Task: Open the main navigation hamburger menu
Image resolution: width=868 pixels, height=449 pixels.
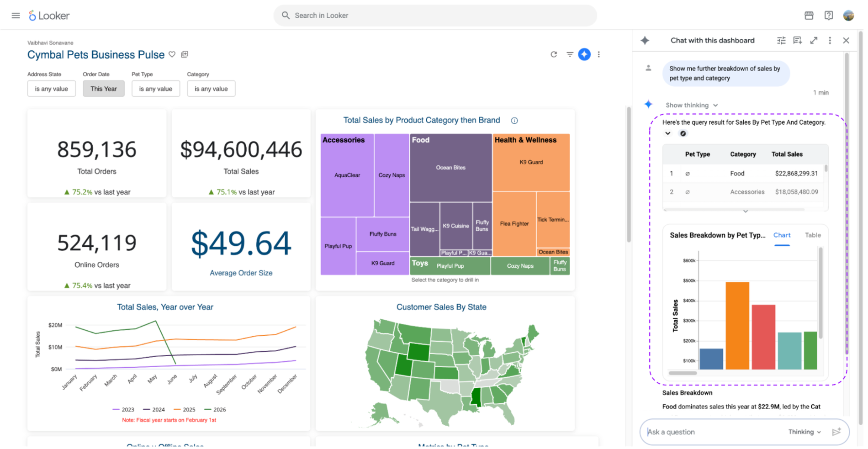Action: (16, 16)
